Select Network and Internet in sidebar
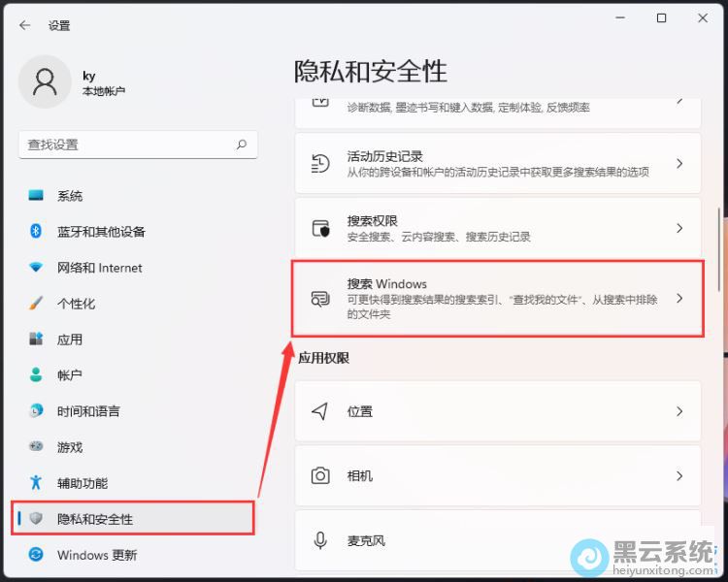This screenshot has width=728, height=582. 99,268
